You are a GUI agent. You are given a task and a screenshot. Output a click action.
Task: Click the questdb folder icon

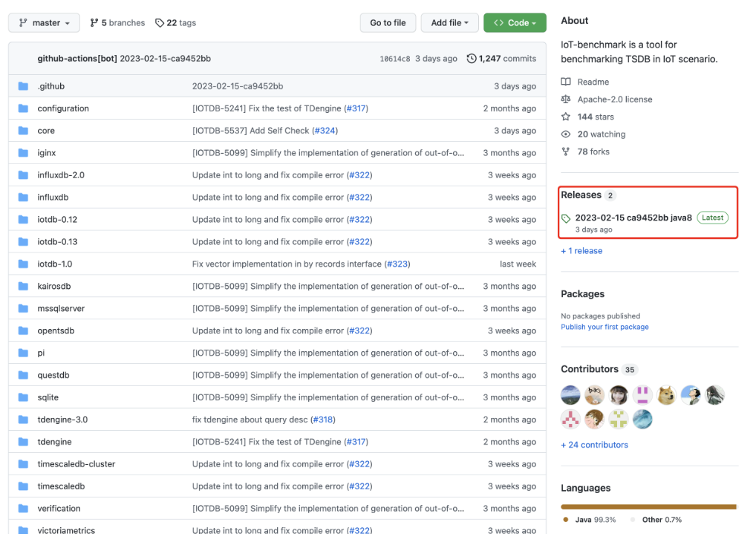[23, 374]
